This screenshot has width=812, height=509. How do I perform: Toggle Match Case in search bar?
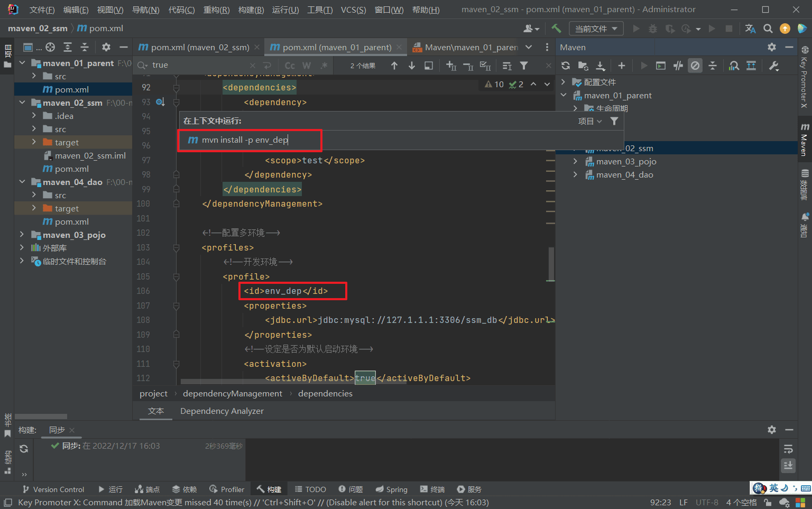coord(290,66)
